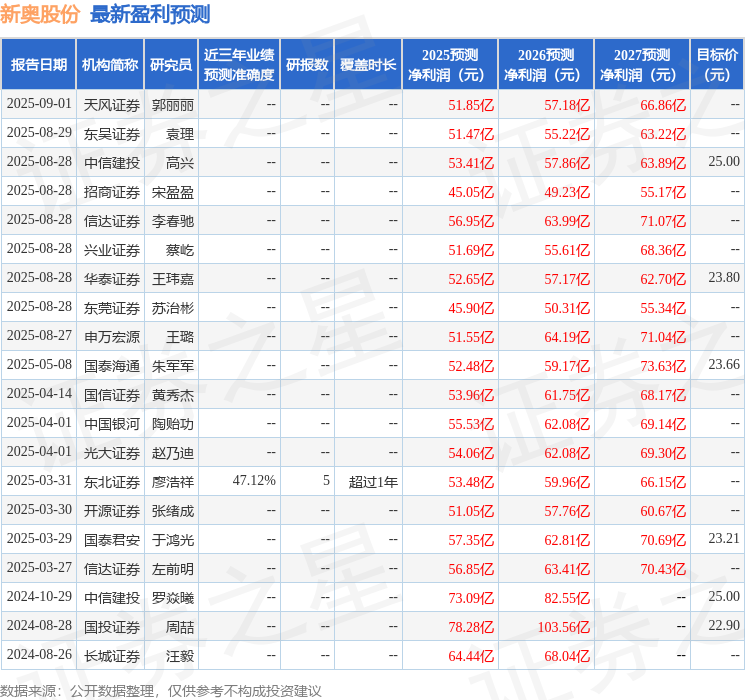Click the 2025-08-27 申万宏源 row date
The width and height of the screenshot is (745, 700).
pyautogui.click(x=39, y=336)
